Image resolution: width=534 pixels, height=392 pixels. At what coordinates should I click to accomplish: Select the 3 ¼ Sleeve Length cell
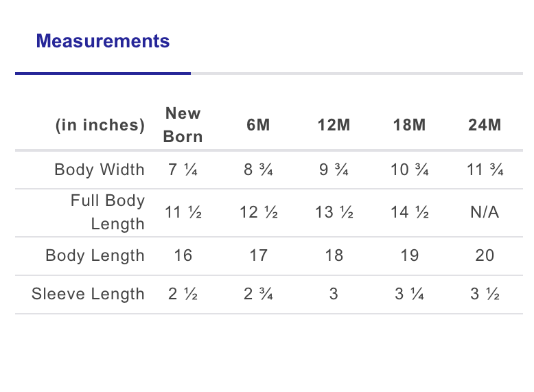(x=410, y=295)
